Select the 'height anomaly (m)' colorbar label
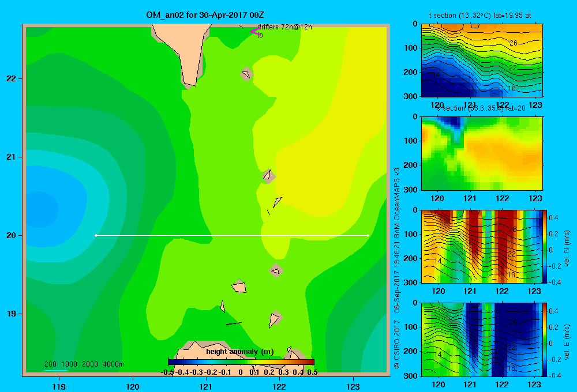 pos(240,352)
